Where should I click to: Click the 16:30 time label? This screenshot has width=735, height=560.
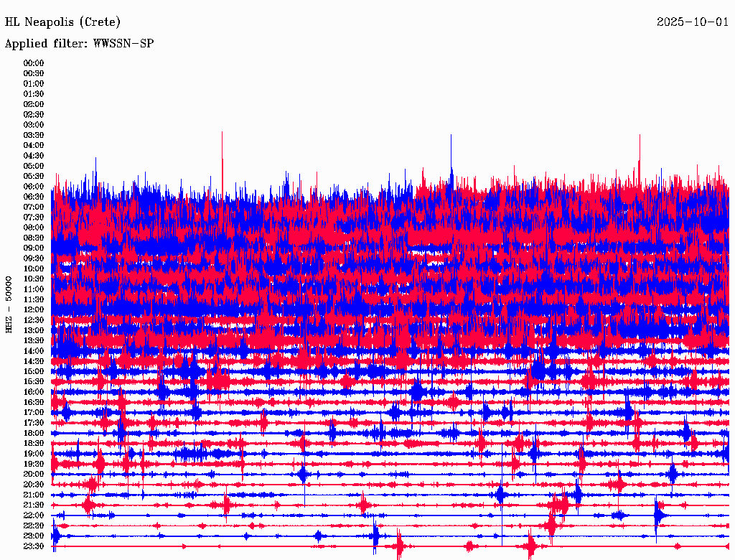34,403
